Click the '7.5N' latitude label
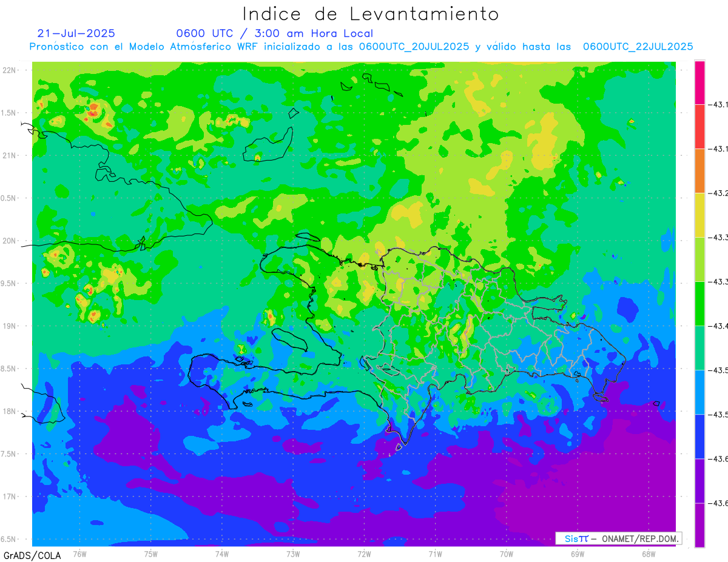728x562 pixels. [x=9, y=454]
